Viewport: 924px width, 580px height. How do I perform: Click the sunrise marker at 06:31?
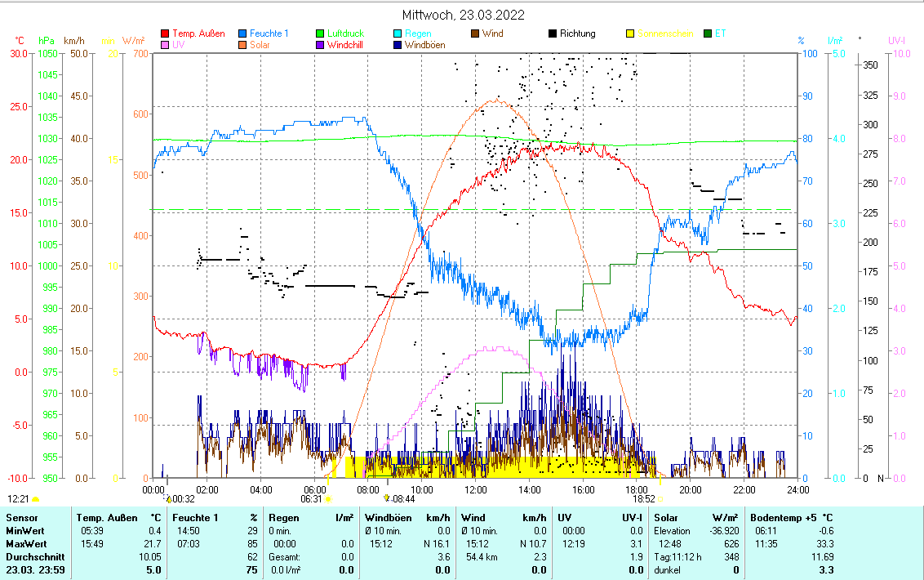pos(329,498)
